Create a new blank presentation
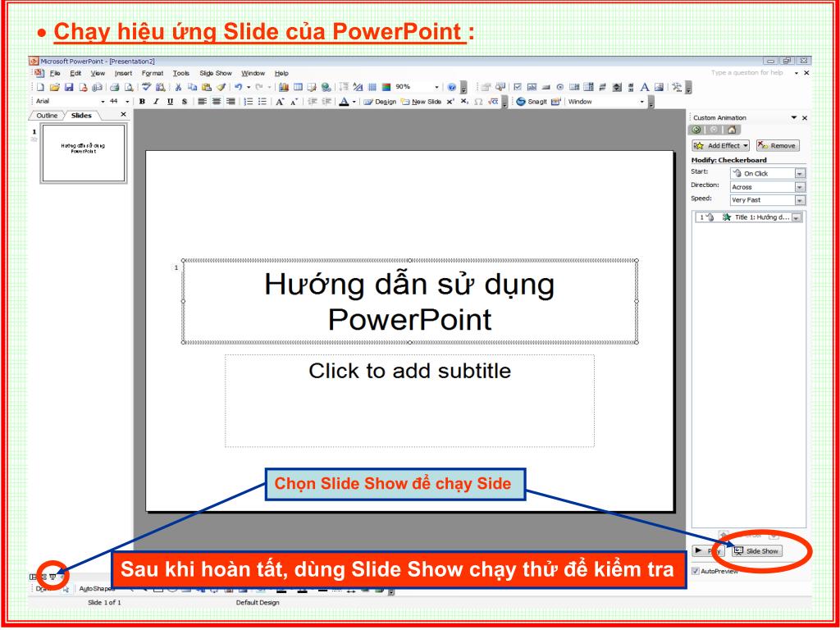The height and width of the screenshot is (630, 840). click(40, 87)
